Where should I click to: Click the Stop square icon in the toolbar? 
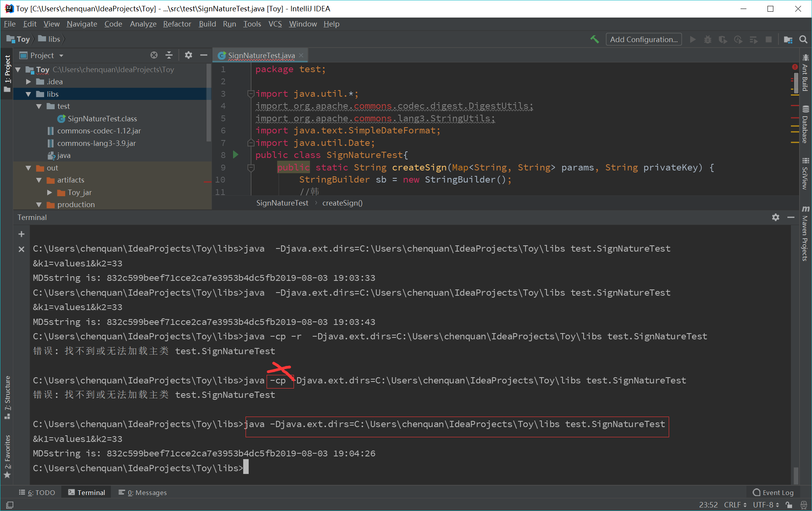(769, 39)
